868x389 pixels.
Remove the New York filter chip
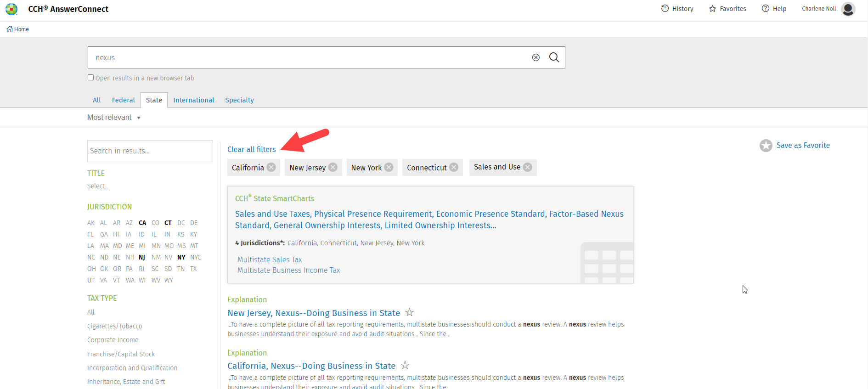pos(389,167)
